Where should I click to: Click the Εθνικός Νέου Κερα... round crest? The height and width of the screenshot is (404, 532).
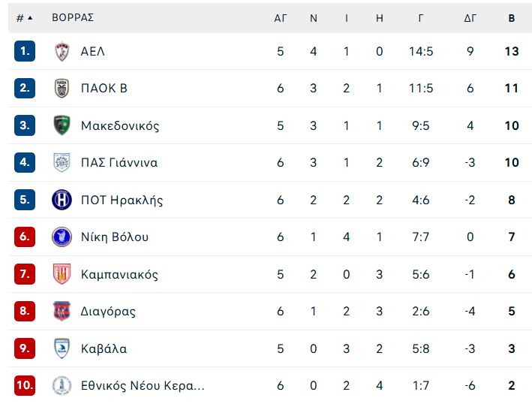62,385
